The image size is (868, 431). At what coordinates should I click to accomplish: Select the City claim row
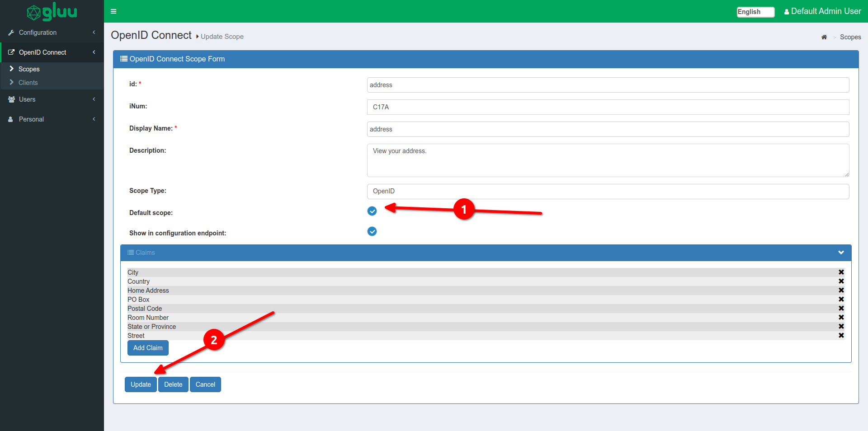(x=486, y=272)
